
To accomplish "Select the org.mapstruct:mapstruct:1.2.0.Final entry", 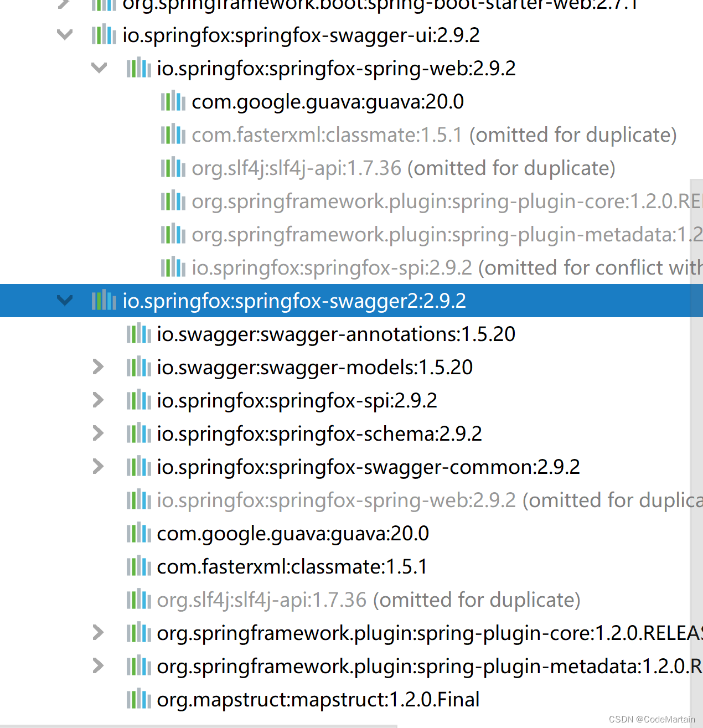I will point(318,699).
